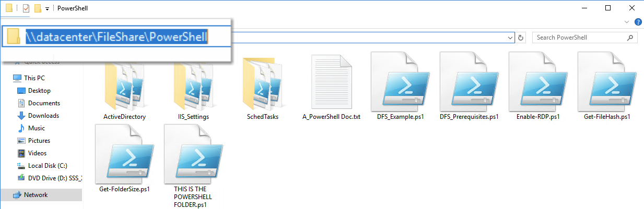Select This PC in navigation pane

34,78
